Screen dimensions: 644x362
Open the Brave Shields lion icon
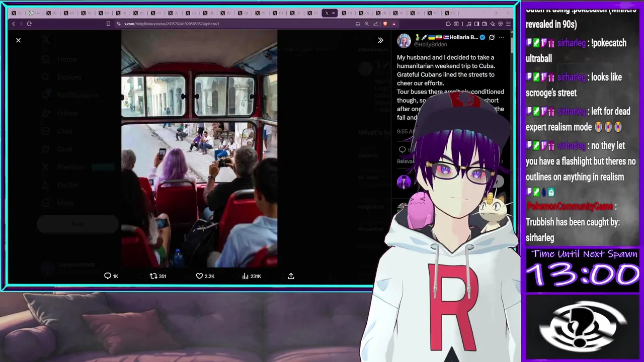[x=385, y=24]
